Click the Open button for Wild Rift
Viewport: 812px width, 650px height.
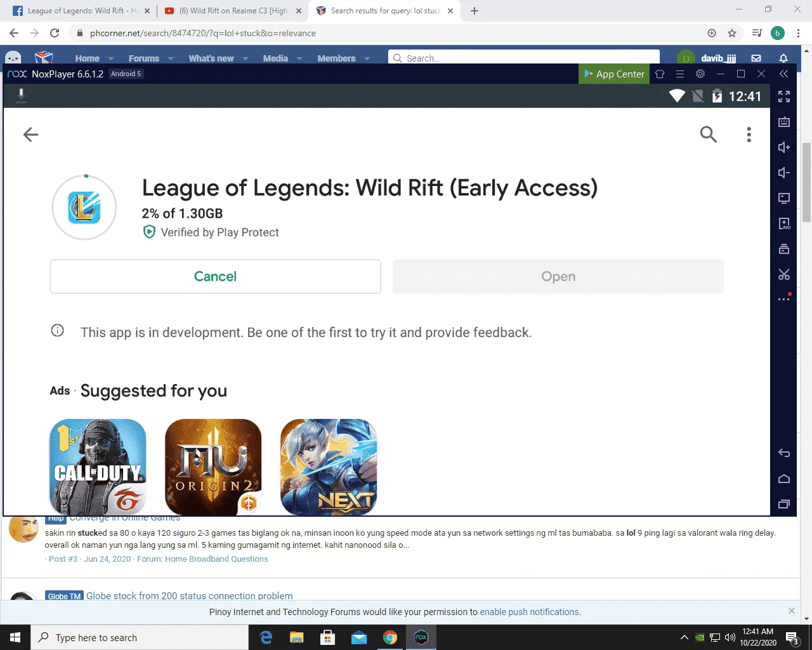[558, 277]
